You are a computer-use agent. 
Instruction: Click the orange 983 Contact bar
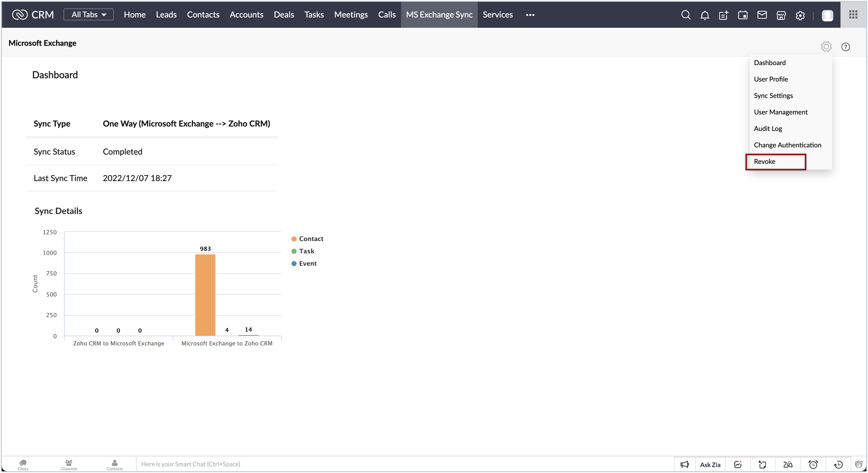(205, 295)
